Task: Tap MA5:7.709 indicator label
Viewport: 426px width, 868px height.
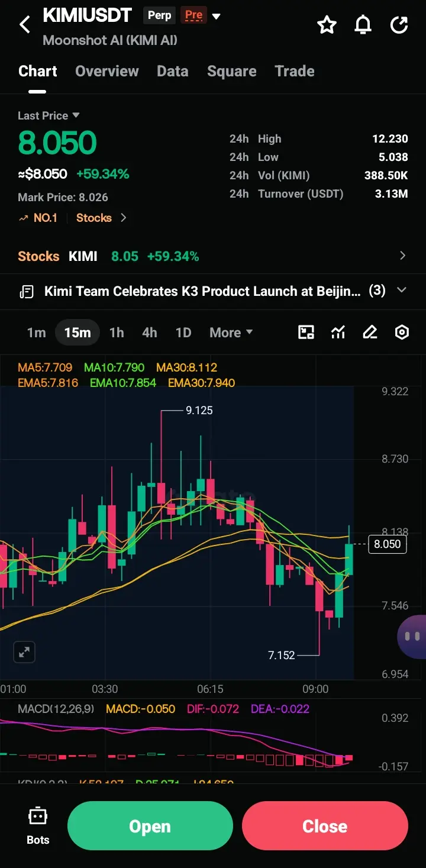Action: 45,368
